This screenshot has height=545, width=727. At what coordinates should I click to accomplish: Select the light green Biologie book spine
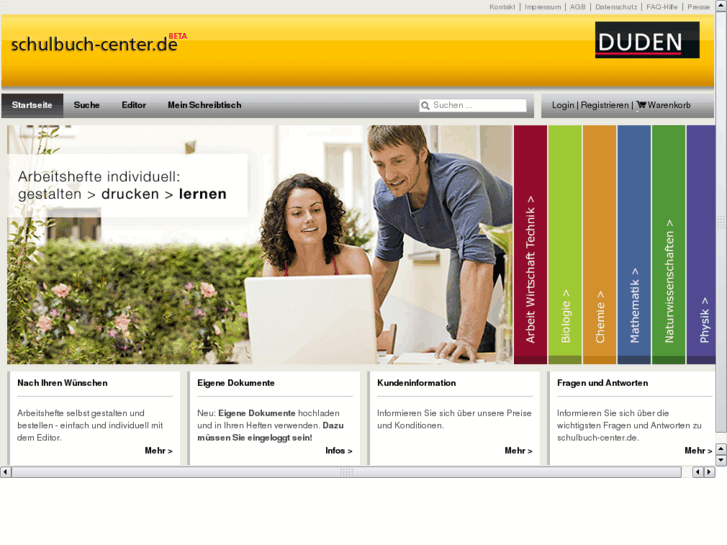click(x=565, y=244)
